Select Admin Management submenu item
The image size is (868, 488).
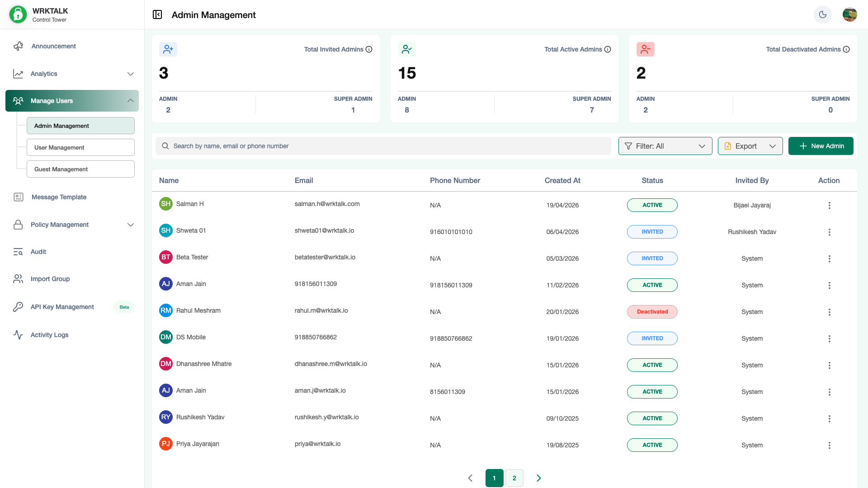(x=80, y=126)
